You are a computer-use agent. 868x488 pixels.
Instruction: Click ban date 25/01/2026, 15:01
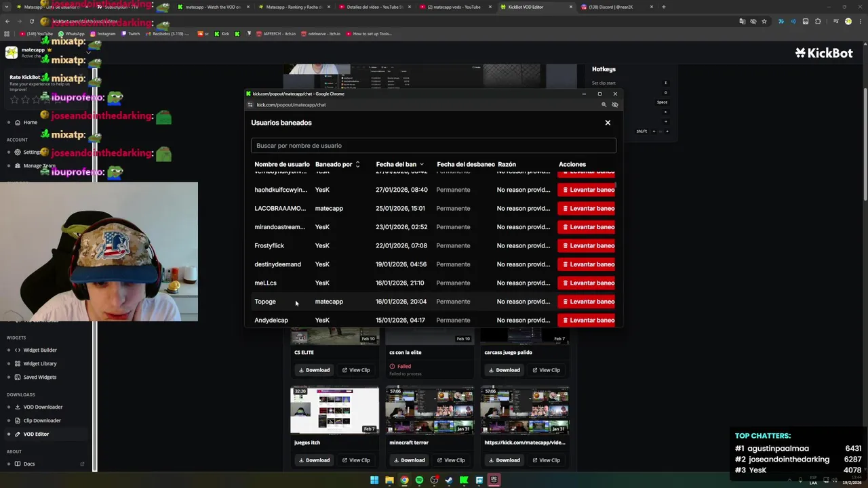click(x=400, y=208)
